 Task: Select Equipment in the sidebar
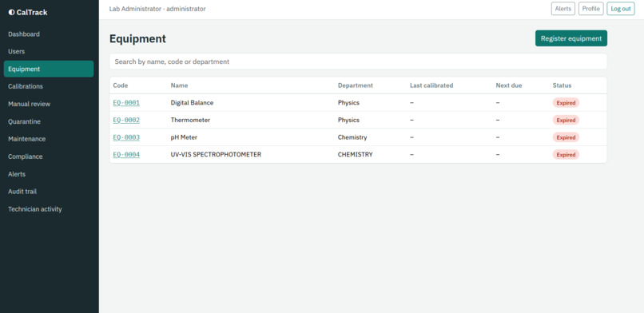[x=49, y=69]
